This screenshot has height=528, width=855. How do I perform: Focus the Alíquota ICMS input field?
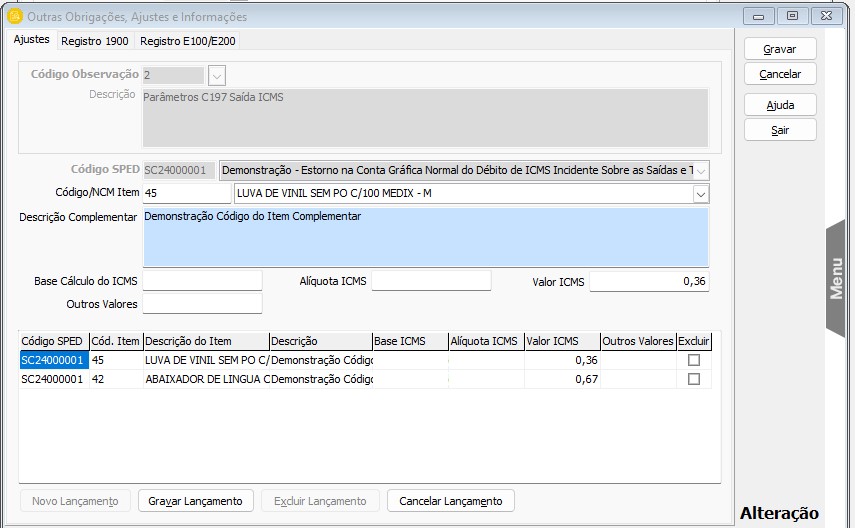pyautogui.click(x=431, y=281)
